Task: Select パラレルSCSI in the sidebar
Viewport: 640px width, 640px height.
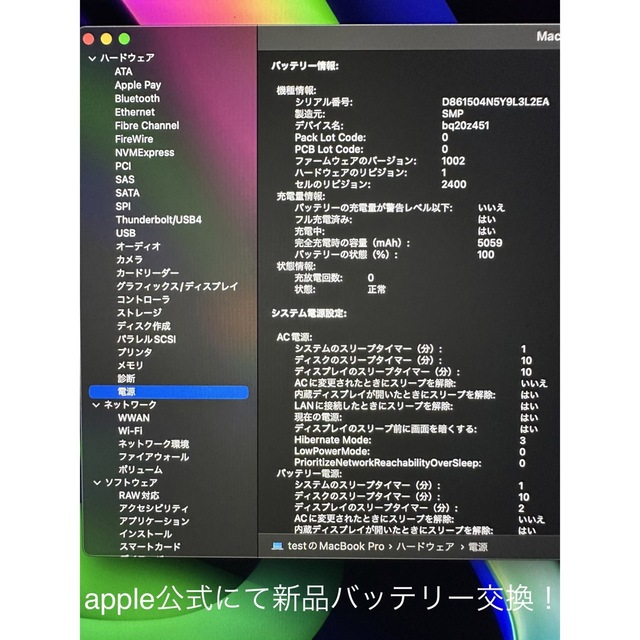Action: pos(147,339)
